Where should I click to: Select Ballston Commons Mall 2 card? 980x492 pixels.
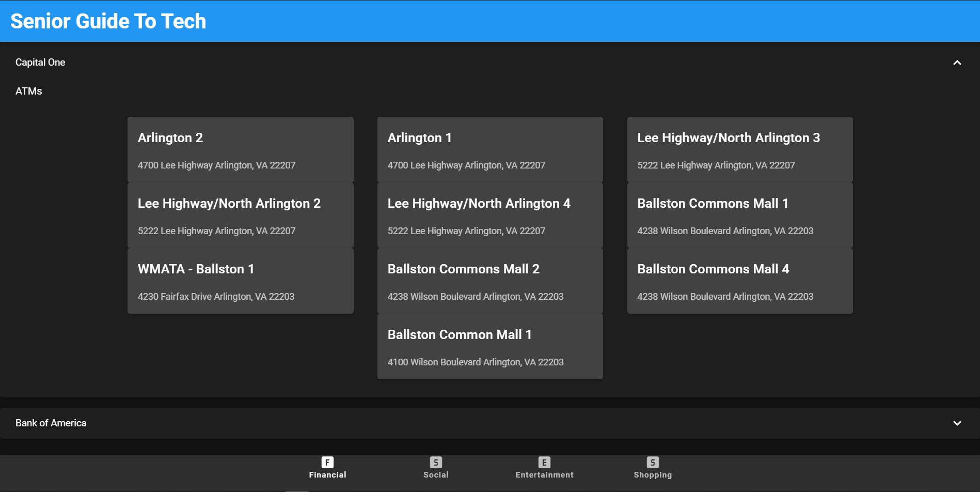pyautogui.click(x=490, y=281)
